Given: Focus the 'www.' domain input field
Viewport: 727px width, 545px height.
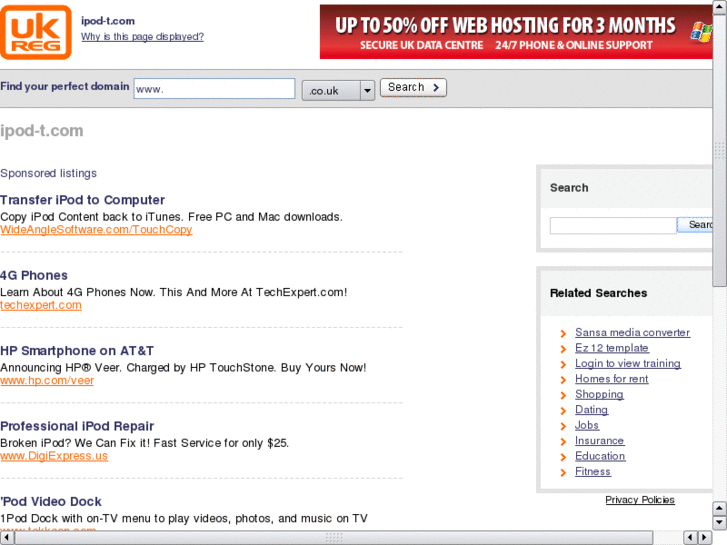Looking at the screenshot, I should click(x=214, y=88).
